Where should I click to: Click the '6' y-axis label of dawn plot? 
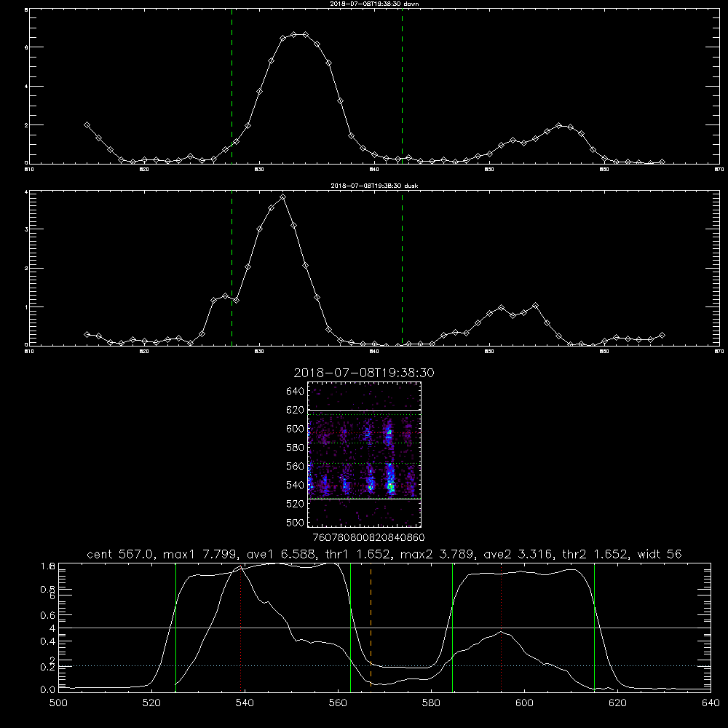pos(26,47)
